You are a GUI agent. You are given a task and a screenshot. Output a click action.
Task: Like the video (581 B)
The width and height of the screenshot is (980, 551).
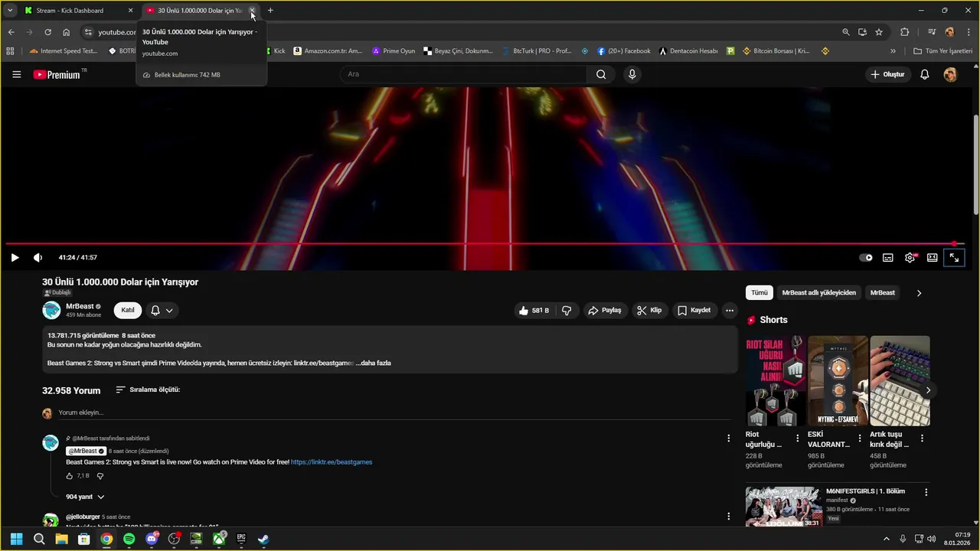coord(534,310)
